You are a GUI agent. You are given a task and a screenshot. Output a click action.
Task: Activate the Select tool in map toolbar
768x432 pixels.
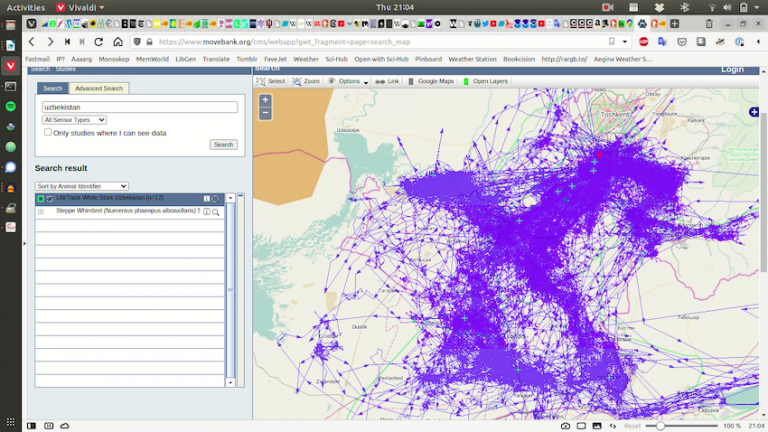pyautogui.click(x=271, y=81)
